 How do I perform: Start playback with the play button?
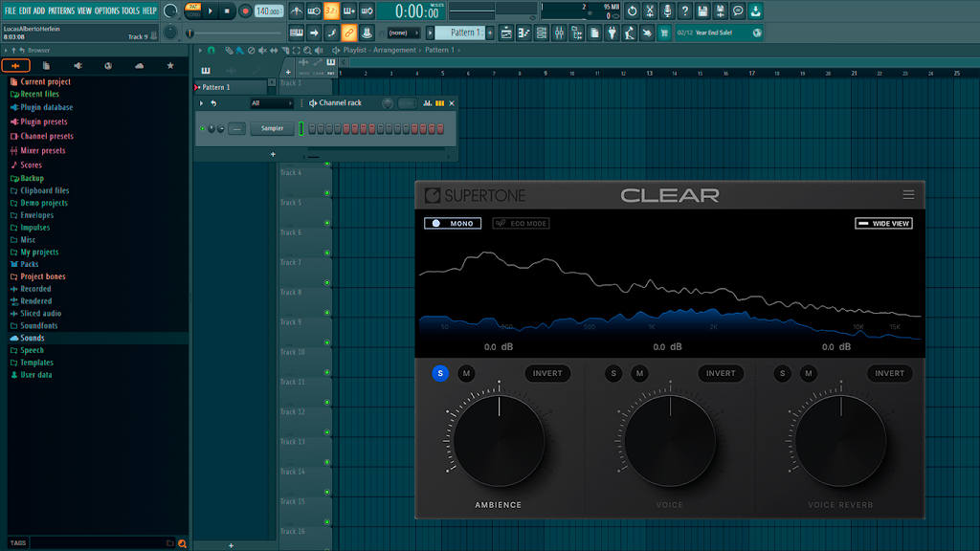point(211,11)
